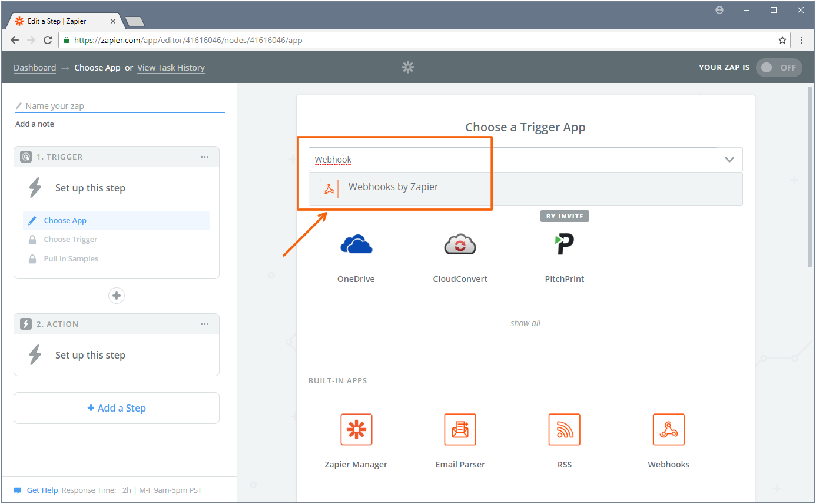
Task: Open the Action card's Set up this step
Action: point(90,356)
